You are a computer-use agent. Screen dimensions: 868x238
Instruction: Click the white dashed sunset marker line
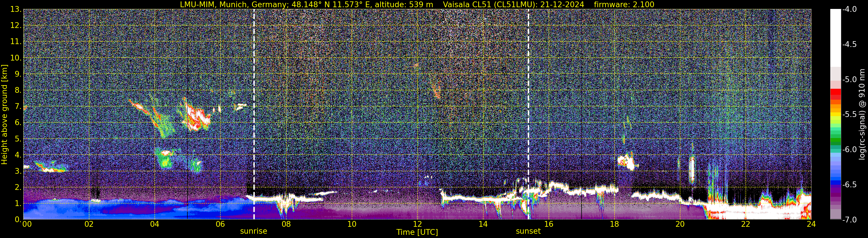point(528,114)
